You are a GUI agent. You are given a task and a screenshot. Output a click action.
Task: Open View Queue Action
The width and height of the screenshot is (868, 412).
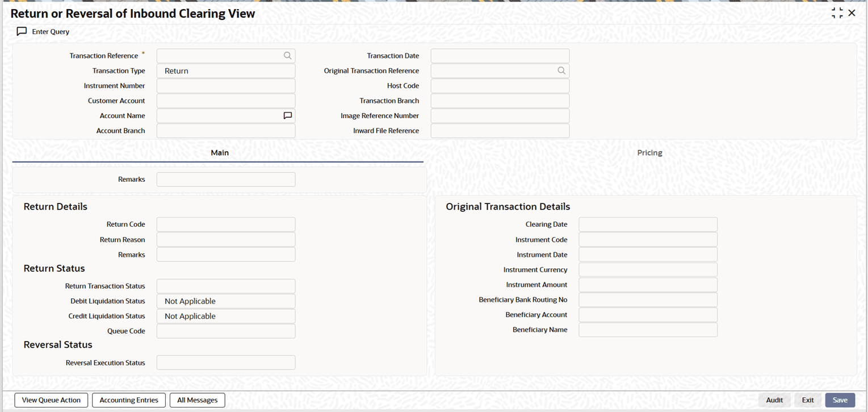tap(51, 400)
